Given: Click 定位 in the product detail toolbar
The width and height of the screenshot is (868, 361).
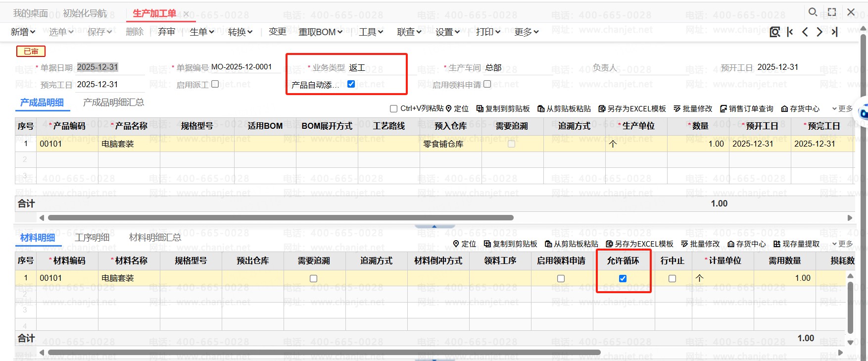Looking at the screenshot, I should coord(457,108).
